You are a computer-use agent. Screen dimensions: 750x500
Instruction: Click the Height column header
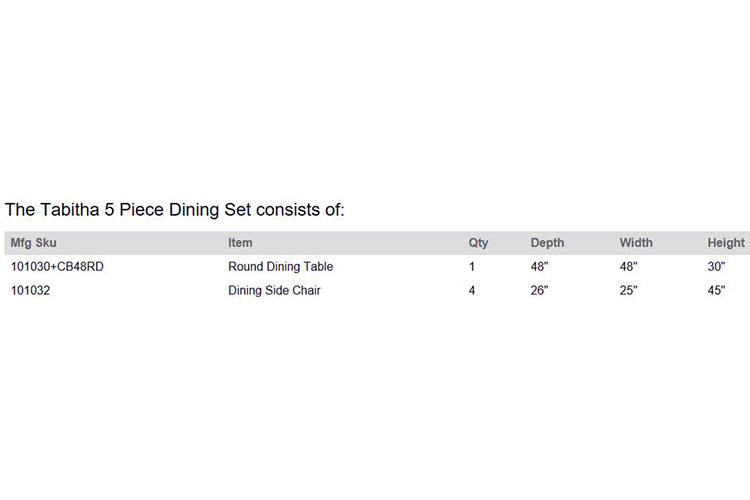(x=726, y=243)
